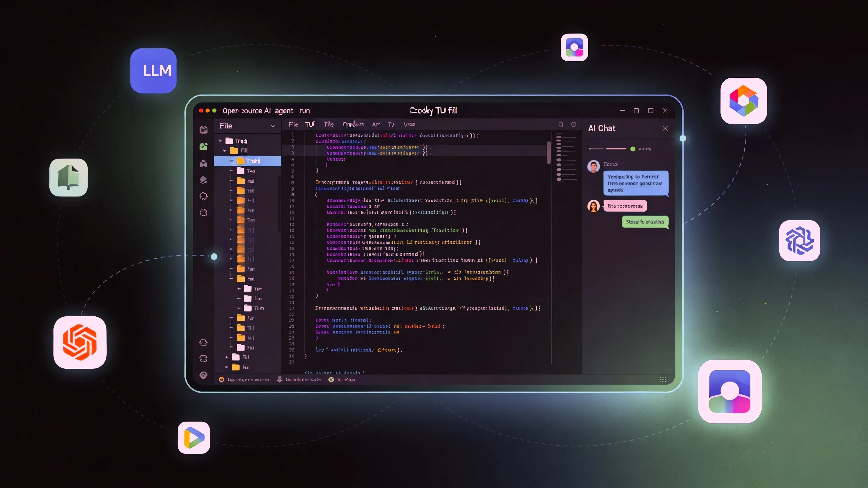Click the settings gear icon in the left sidebar
The width and height of the screenshot is (868, 488).
point(204,196)
